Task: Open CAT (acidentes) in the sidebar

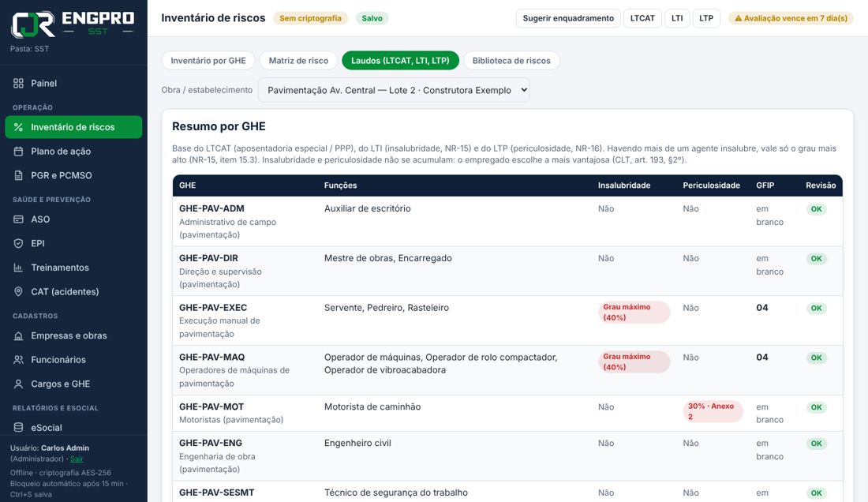Action: tap(73, 292)
